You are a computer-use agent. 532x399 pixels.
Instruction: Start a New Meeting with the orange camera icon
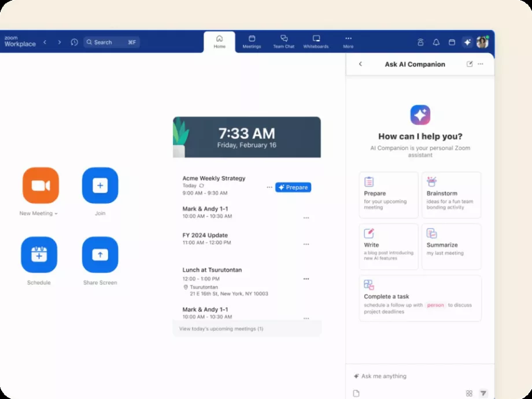(40, 185)
